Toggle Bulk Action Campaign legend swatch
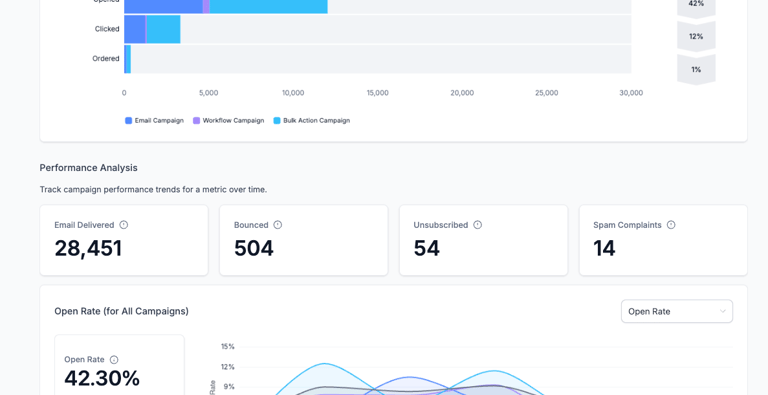Viewport: 768px width, 395px height. click(x=277, y=121)
